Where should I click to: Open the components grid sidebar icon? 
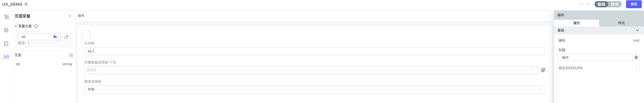(x=6, y=30)
